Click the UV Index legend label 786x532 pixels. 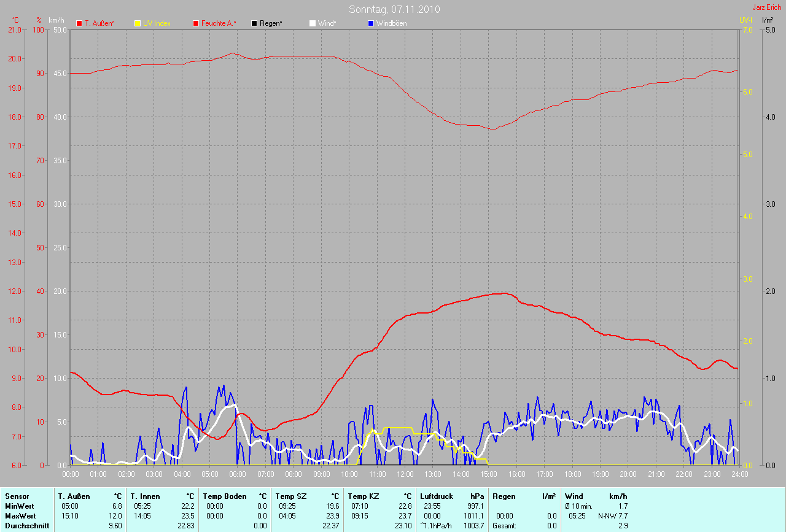click(157, 23)
